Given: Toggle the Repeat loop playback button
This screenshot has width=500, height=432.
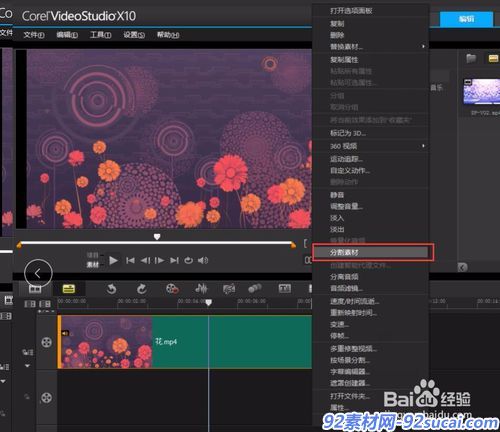Looking at the screenshot, I should tap(189, 260).
